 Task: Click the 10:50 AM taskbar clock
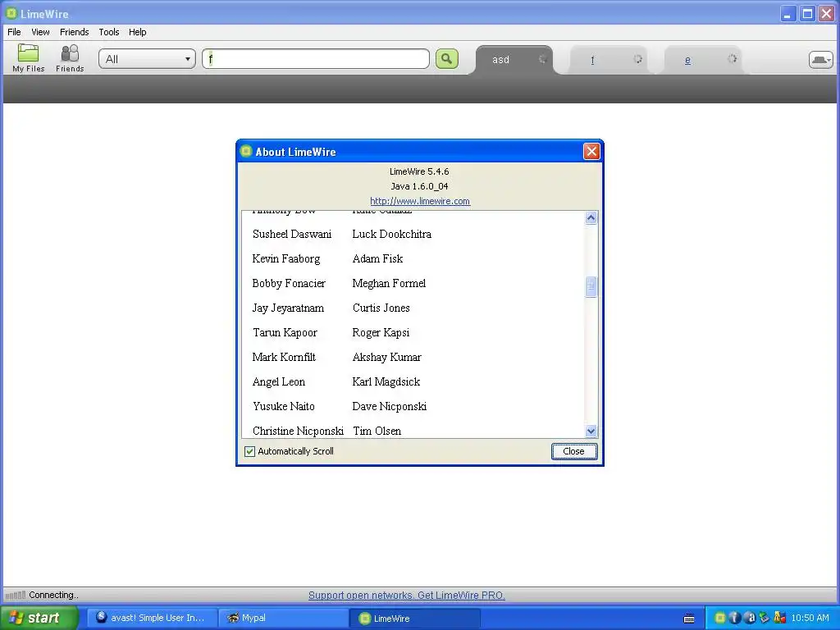coord(810,618)
